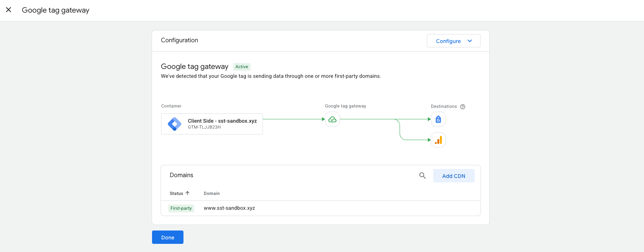
Task: Click the Active status badge
Action: tap(242, 67)
